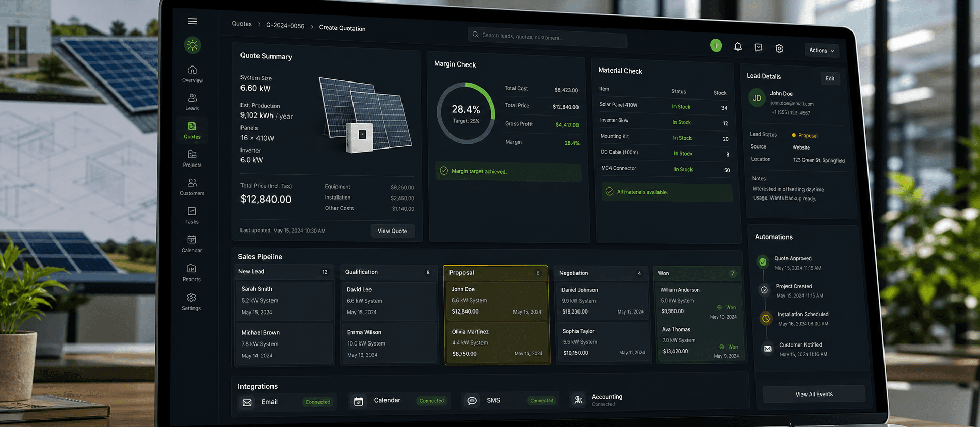Image resolution: width=980 pixels, height=427 pixels.
Task: Click the Solar Panel 410W material row
Action: coord(663,106)
